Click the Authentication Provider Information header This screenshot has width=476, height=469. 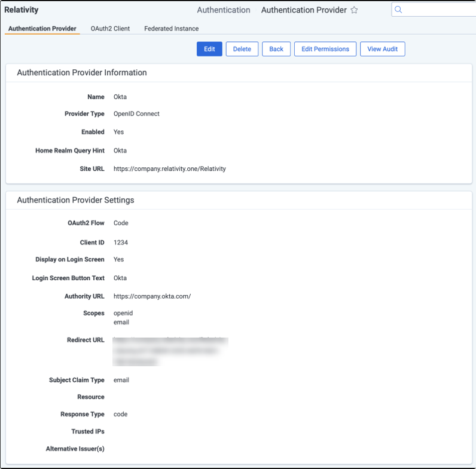[x=82, y=73]
